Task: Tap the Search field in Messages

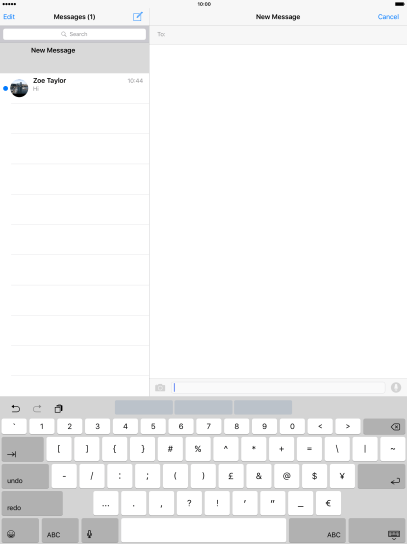Action: pyautogui.click(x=74, y=34)
